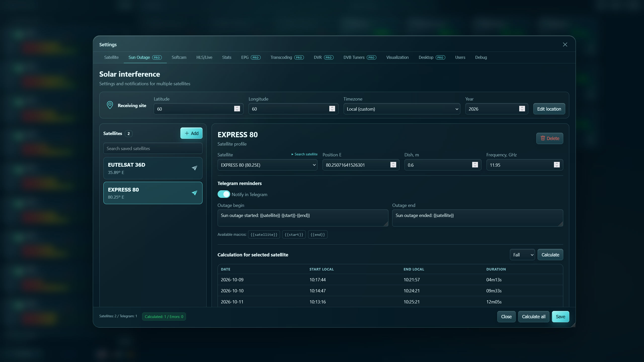Open the Fall season dropdown
The width and height of the screenshot is (644, 362).
pos(522,255)
